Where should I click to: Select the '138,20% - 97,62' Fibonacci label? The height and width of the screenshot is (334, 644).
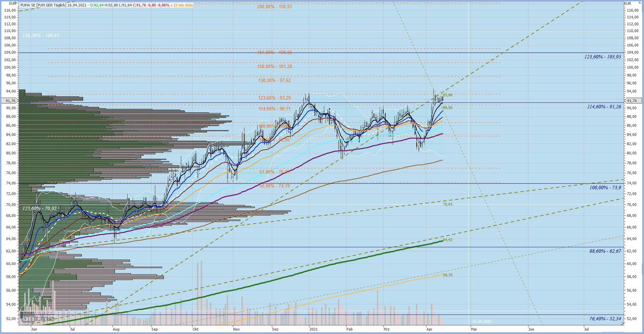(x=275, y=80)
